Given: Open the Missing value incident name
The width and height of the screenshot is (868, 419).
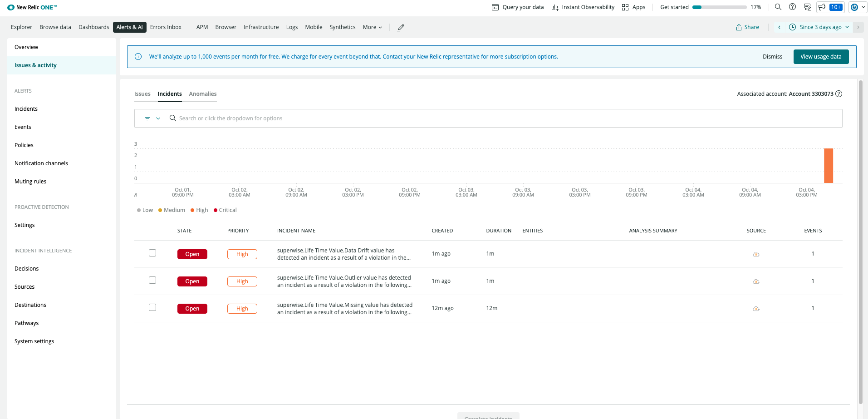Looking at the screenshot, I should point(345,309).
